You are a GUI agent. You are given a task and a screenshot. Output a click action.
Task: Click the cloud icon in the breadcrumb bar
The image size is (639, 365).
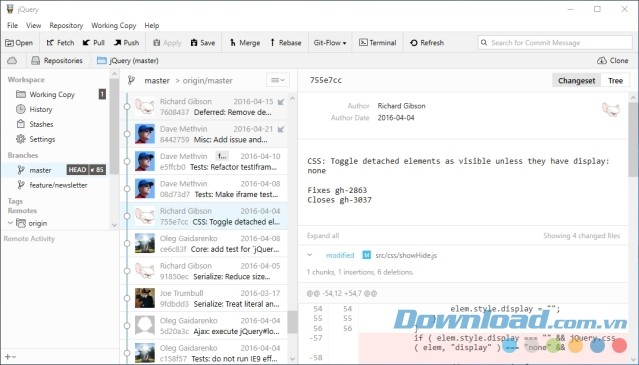click(12, 61)
